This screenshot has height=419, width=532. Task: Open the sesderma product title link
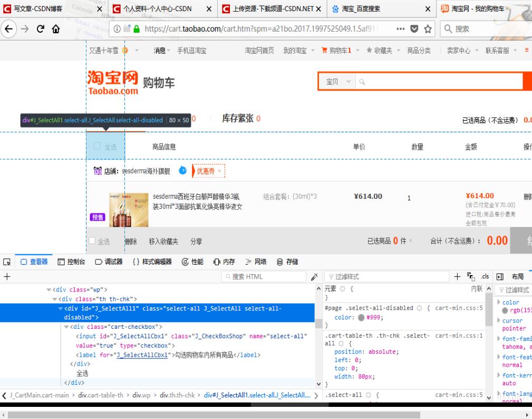tap(198, 201)
